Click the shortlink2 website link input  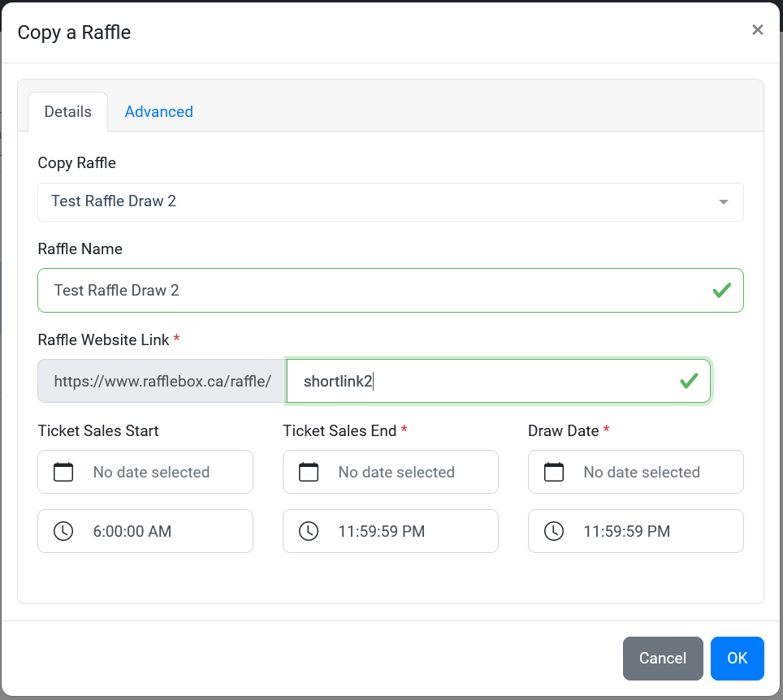[x=499, y=381]
